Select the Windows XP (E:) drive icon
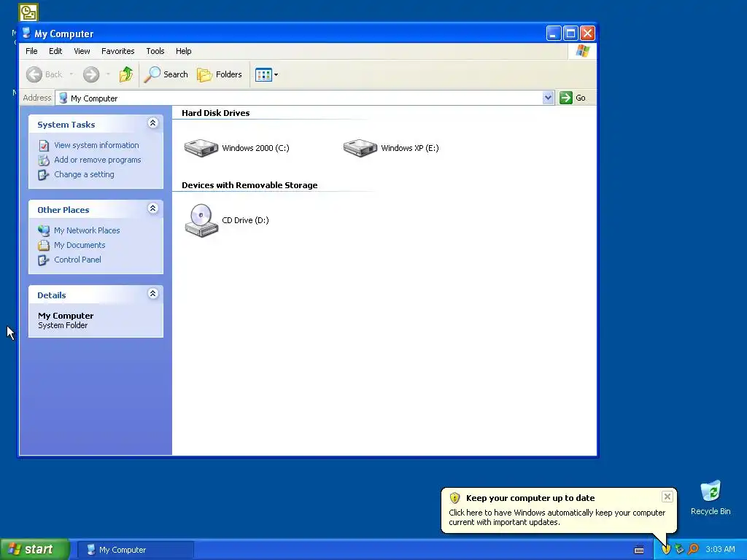The image size is (747, 560). [360, 147]
